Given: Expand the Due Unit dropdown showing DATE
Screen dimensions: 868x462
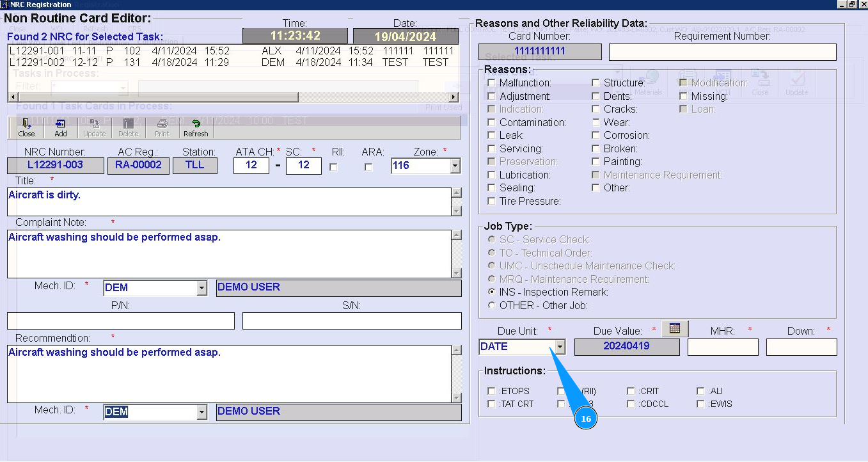Looking at the screenshot, I should coord(560,347).
